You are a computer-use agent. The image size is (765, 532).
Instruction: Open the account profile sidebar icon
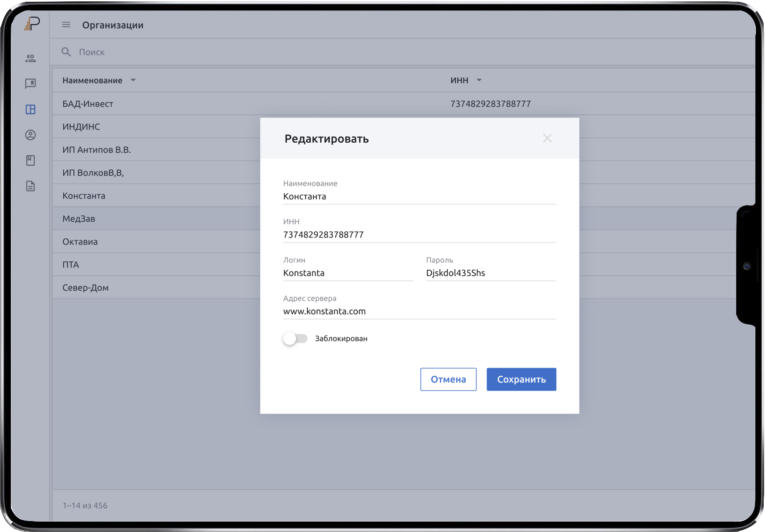[x=31, y=135]
